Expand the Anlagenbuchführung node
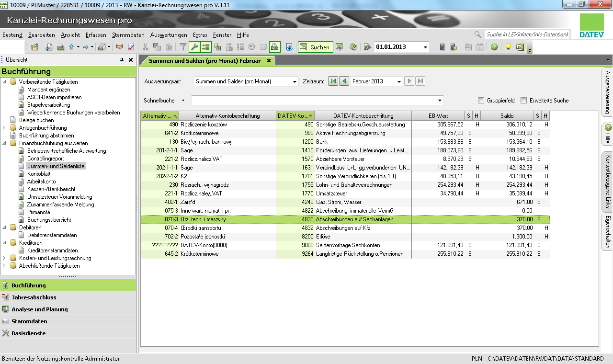613x364 pixels. tap(5, 128)
